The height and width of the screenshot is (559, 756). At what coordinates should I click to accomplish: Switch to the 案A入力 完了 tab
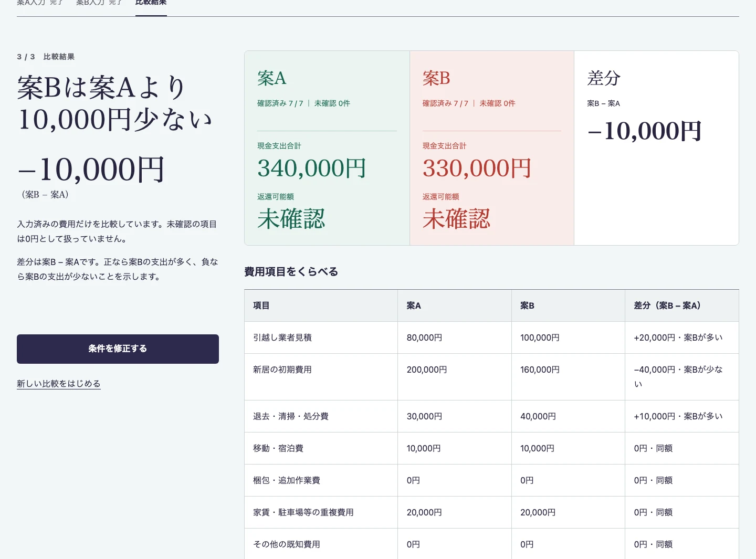point(40,3)
